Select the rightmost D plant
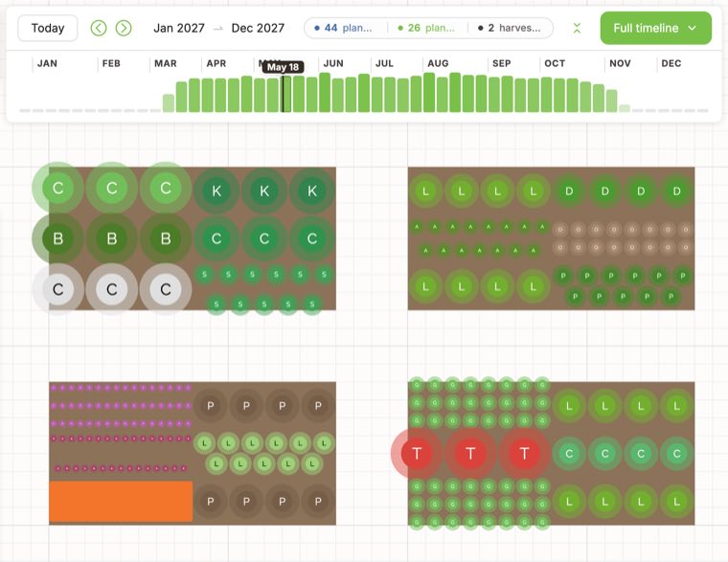Screen dimensions: 728x562 [x=677, y=191]
